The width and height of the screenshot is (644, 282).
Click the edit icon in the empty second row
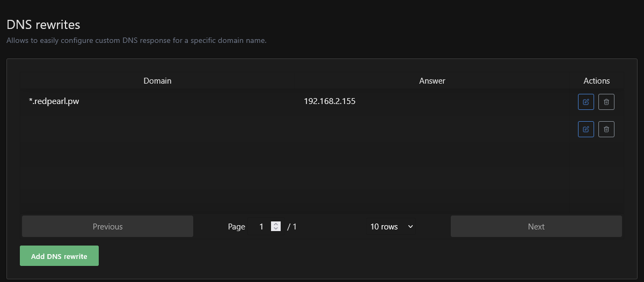pyautogui.click(x=586, y=129)
